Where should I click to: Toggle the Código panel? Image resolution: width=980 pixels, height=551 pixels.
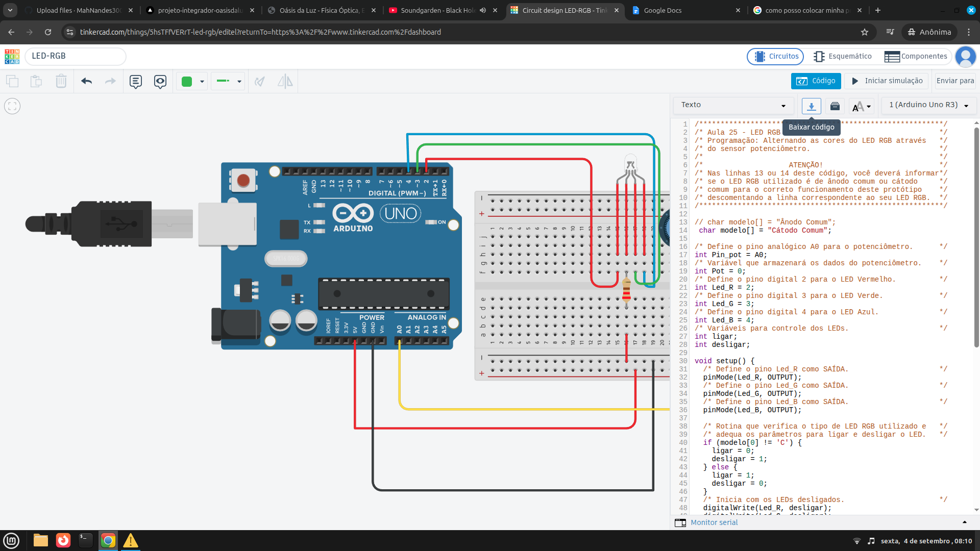pos(816,81)
